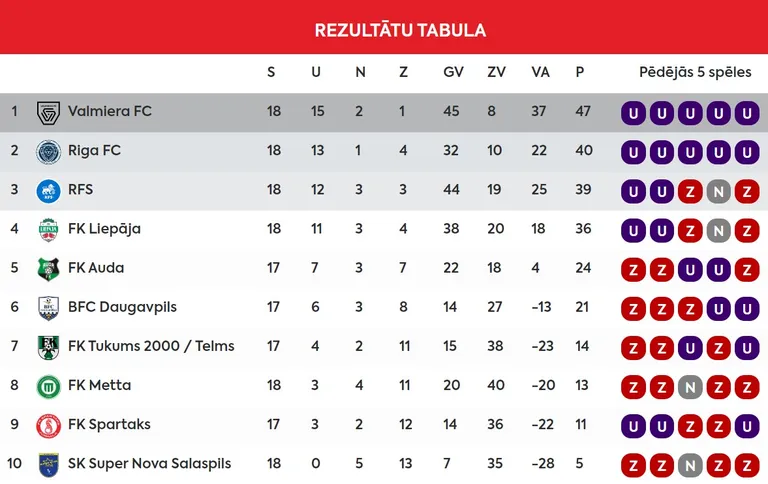Viewport: 768px width, 484px height.
Task: Click the SK Super Nova Salaspils crest
Action: pyautogui.click(x=48, y=465)
